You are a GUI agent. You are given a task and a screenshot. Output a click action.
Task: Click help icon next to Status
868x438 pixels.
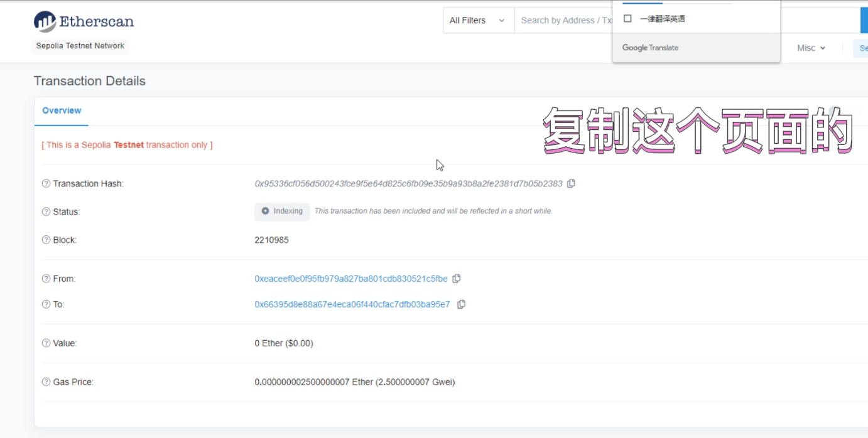[x=46, y=212]
